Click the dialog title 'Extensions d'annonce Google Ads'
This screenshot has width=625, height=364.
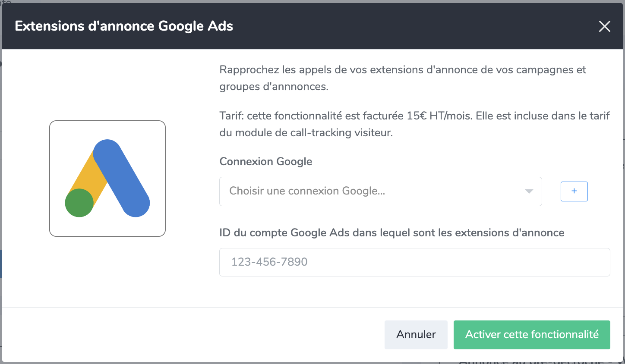pyautogui.click(x=124, y=26)
